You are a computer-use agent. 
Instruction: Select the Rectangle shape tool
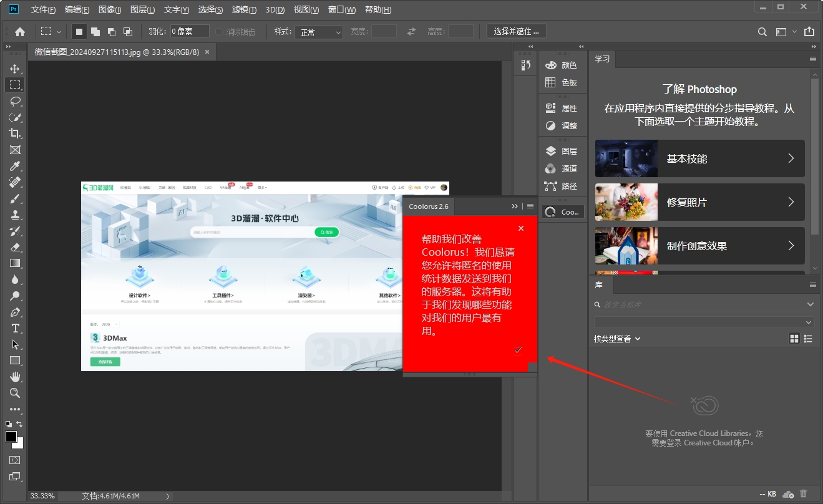15,361
